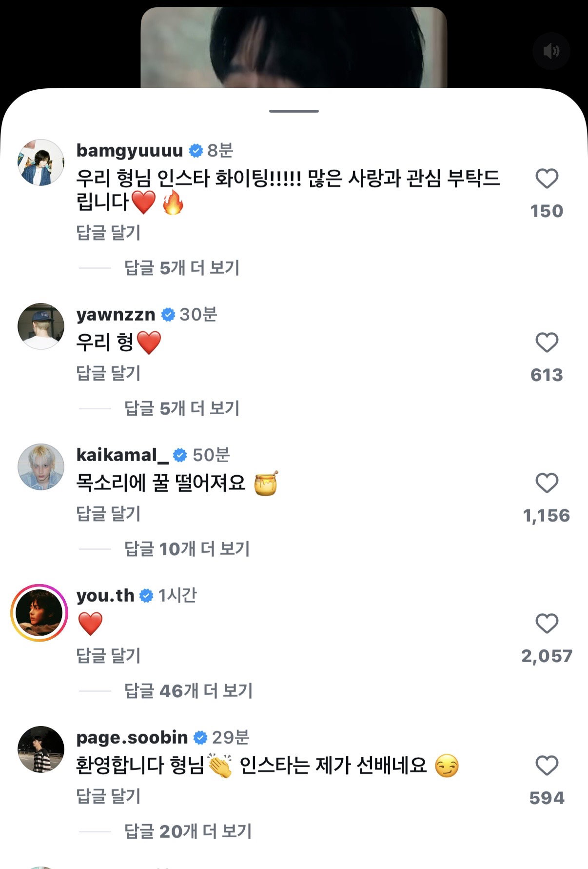This screenshot has height=869, width=588.
Task: Reply to bamgyuuuu's comment
Action: pos(108,233)
